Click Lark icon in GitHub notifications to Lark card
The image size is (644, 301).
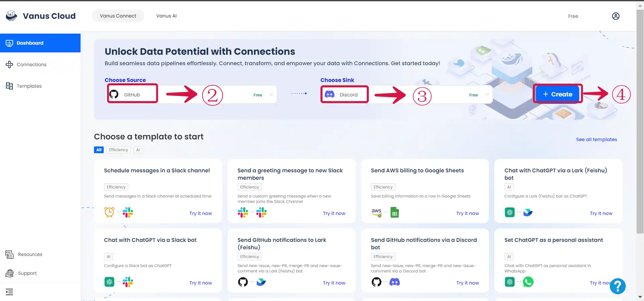pos(261,282)
